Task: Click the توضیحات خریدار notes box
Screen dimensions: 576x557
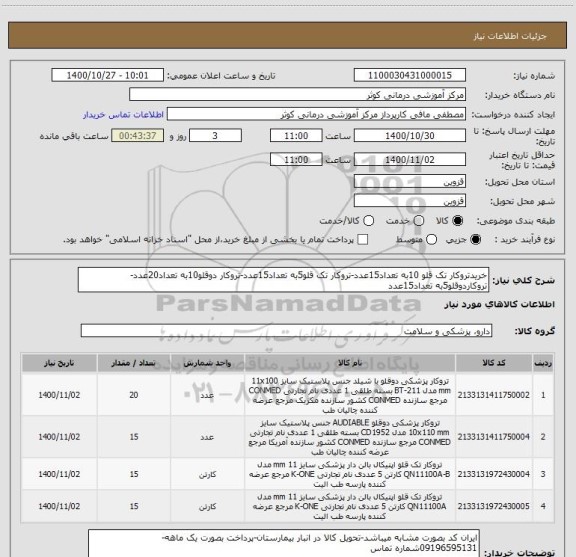Action: 284,543
